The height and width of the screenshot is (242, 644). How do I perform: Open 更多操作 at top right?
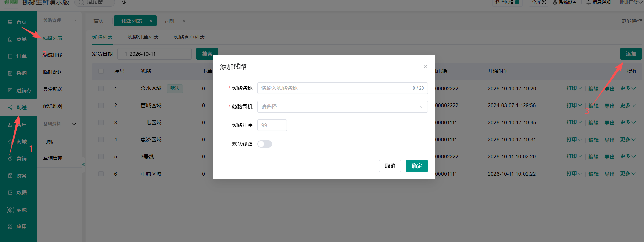pos(632,21)
